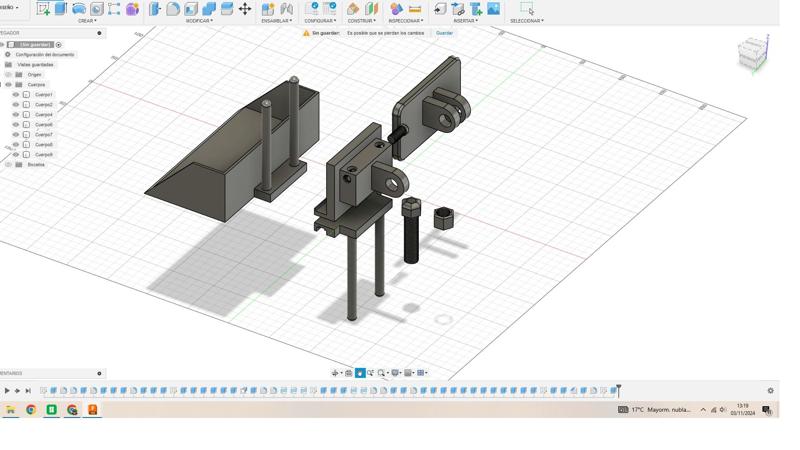The height and width of the screenshot is (450, 800).
Task: Select the Revolve tool in toolbar
Action: point(79,8)
